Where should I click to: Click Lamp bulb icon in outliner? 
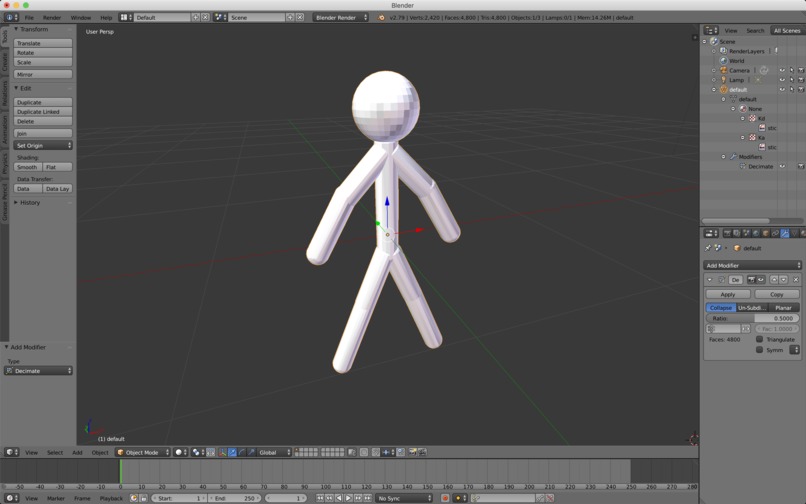click(x=723, y=80)
